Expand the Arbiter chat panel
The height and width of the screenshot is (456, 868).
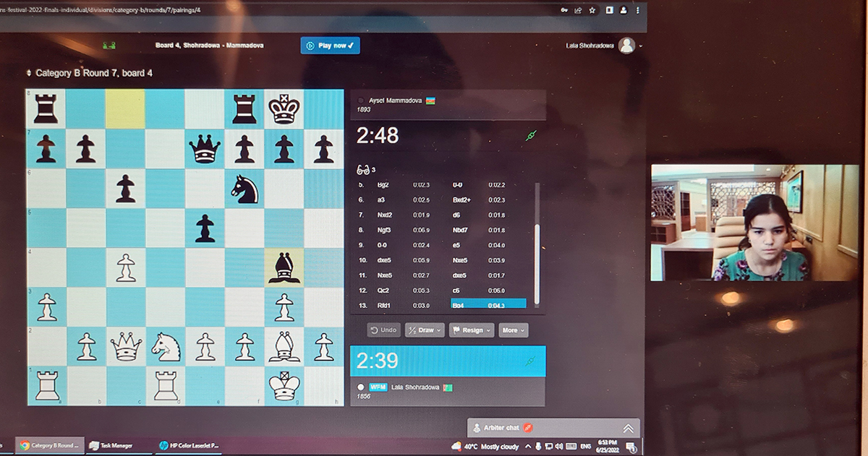click(628, 428)
